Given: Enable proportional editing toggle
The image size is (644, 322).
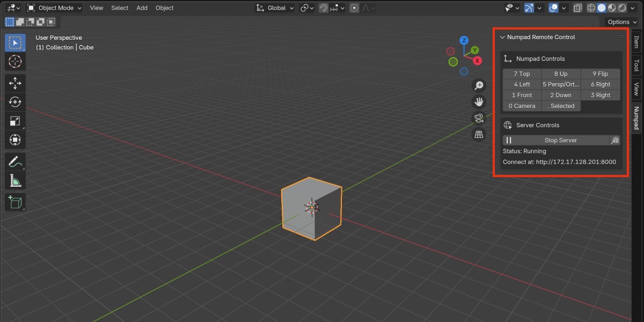Looking at the screenshot, I should 354,8.
